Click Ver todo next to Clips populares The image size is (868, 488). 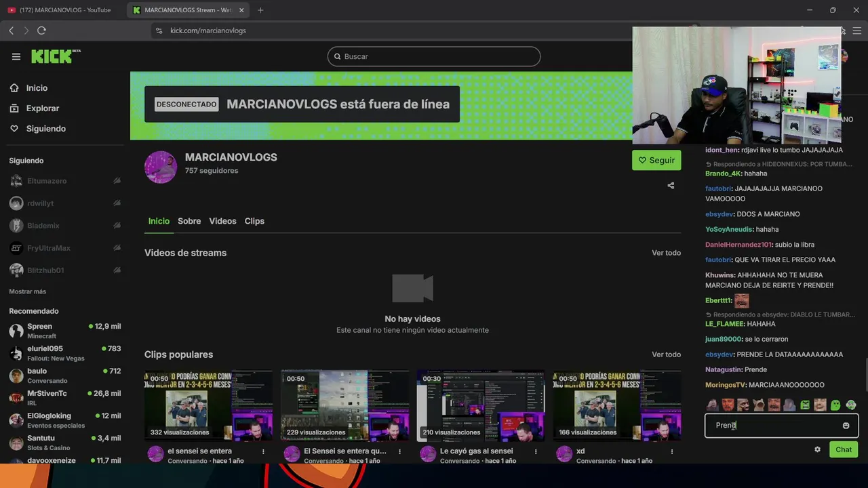click(666, 354)
